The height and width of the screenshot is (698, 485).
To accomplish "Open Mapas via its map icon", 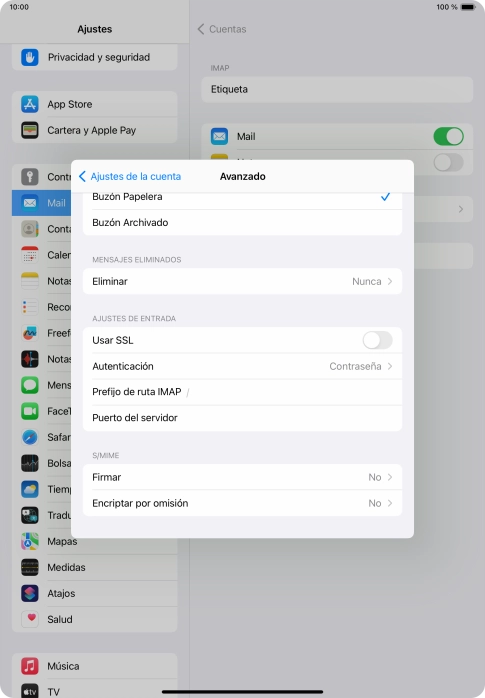I will [x=30, y=541].
